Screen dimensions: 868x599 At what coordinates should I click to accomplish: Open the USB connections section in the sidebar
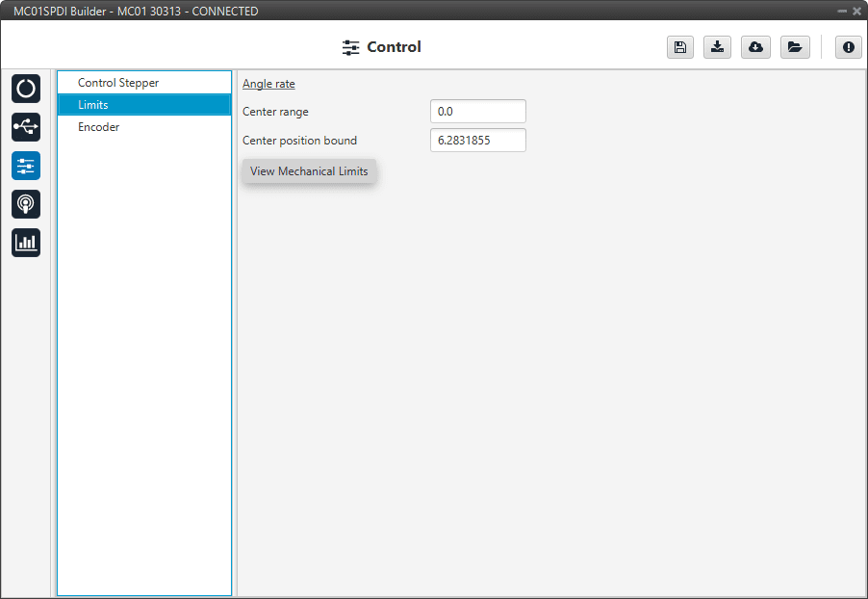26,127
